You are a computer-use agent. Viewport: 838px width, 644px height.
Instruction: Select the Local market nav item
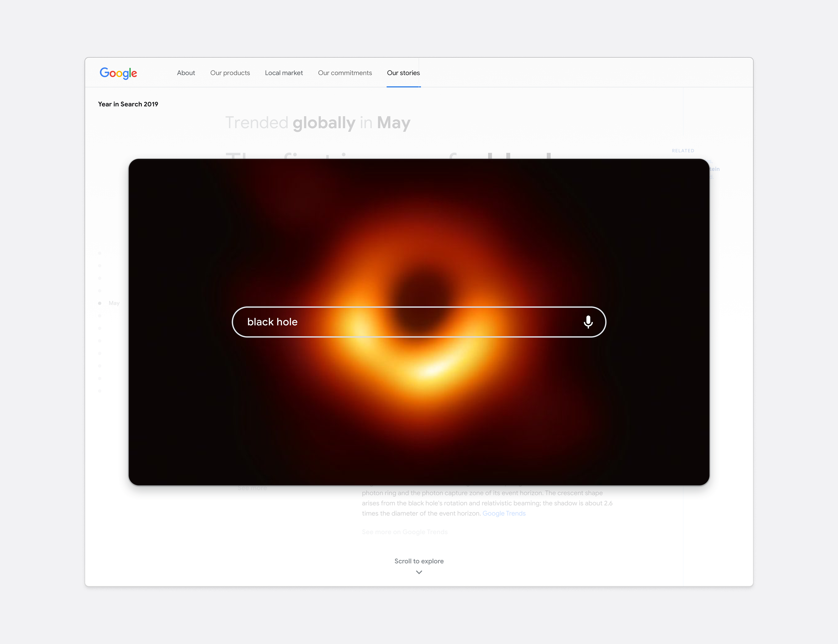tap(284, 73)
